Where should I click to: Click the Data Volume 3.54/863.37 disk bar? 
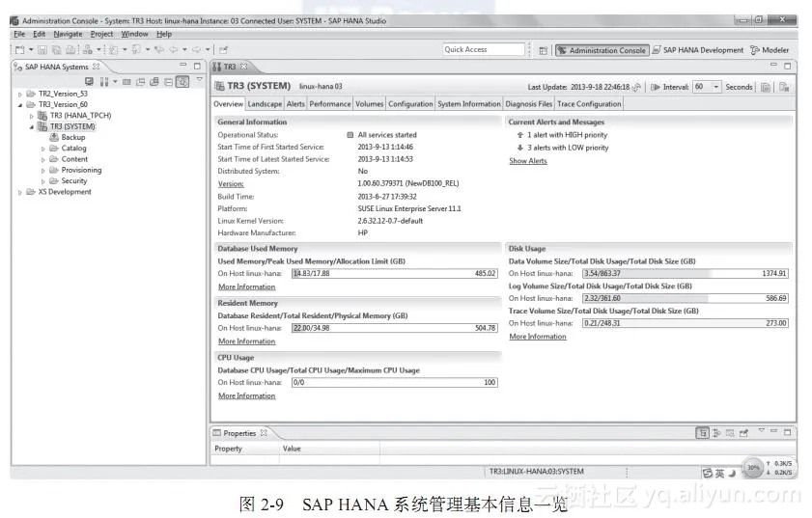coord(686,273)
